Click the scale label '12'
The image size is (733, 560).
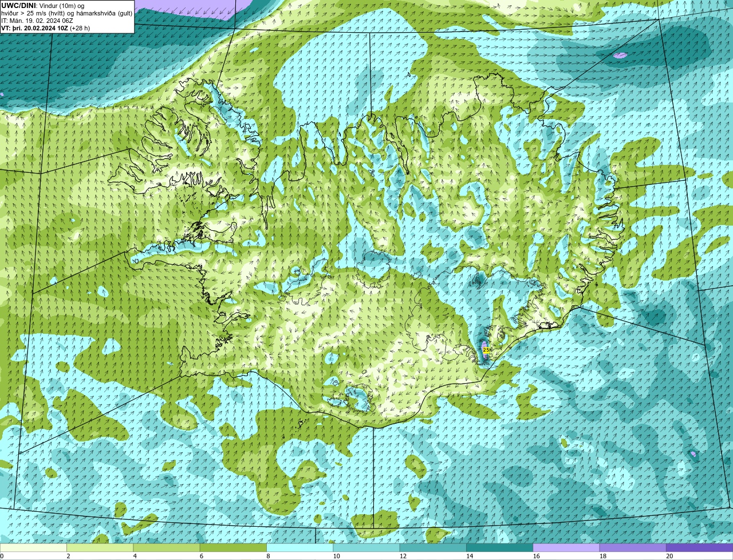click(x=403, y=556)
